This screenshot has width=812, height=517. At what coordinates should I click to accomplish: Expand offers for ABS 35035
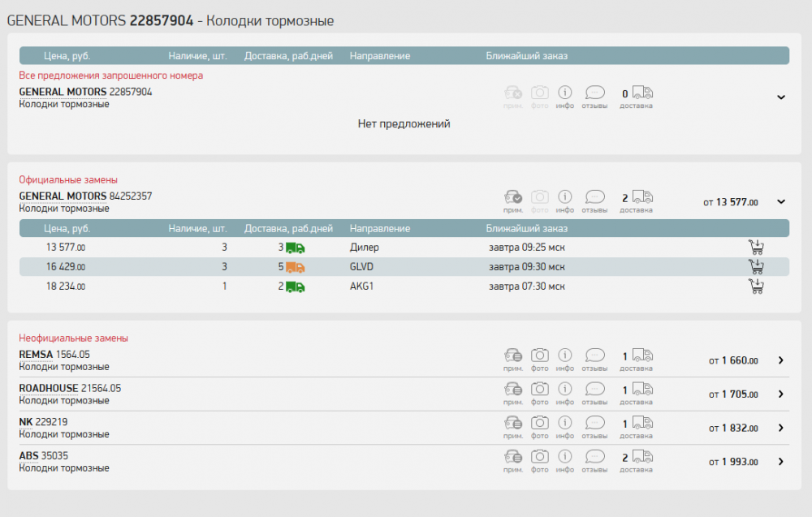[781, 462]
